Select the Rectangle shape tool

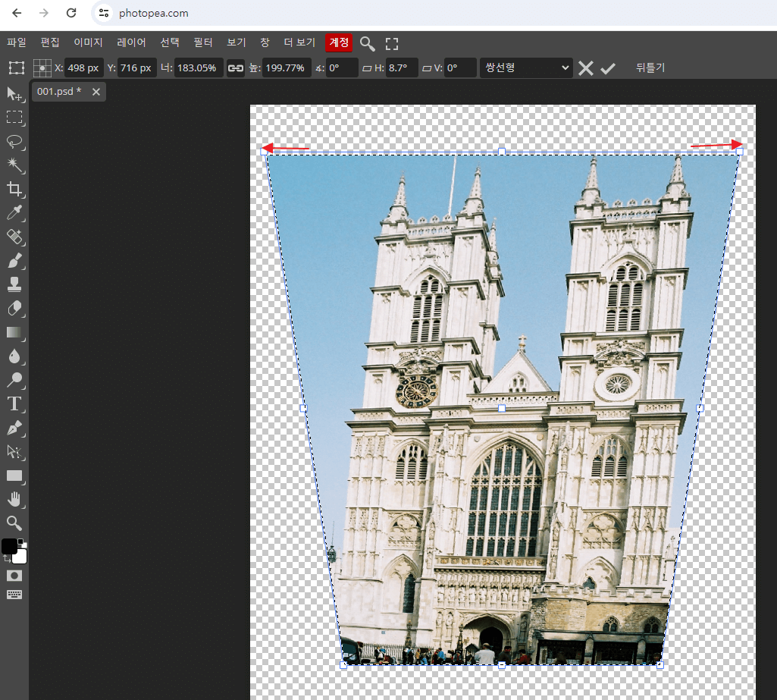pyautogui.click(x=14, y=476)
